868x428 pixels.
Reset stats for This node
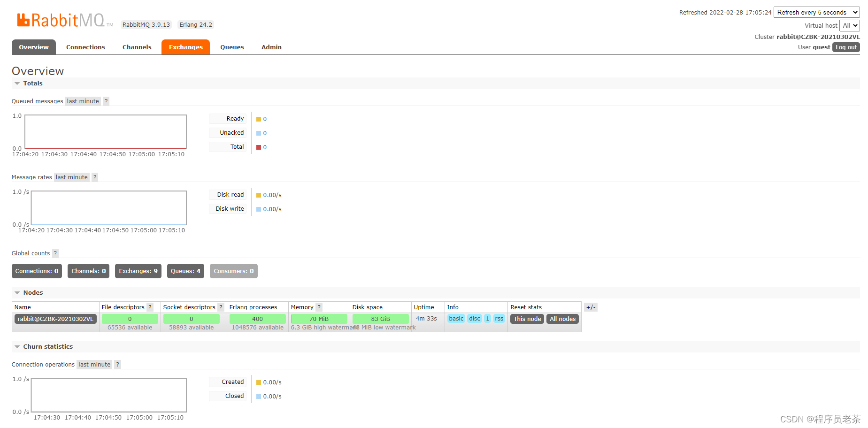tap(527, 319)
